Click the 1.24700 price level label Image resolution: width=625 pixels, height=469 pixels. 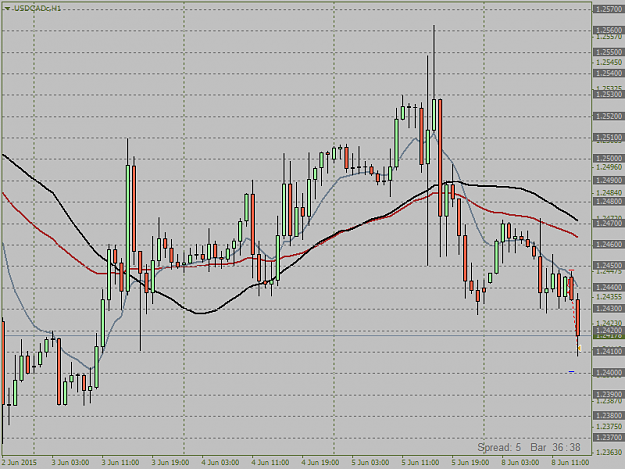click(x=609, y=223)
